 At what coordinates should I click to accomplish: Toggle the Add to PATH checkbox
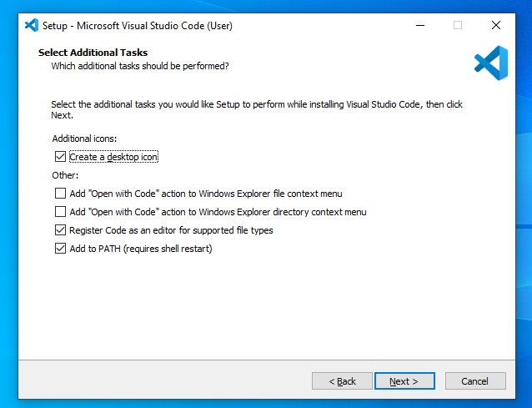[60, 249]
